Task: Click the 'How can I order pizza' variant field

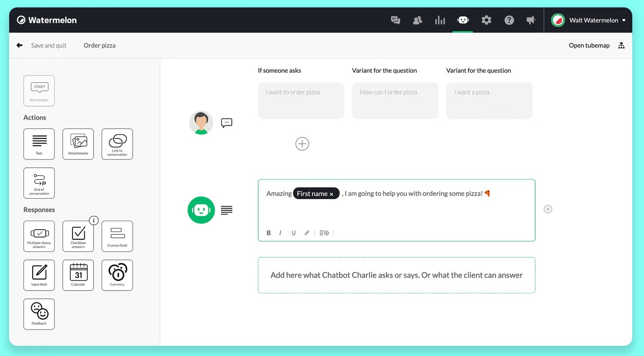Action: (x=395, y=101)
